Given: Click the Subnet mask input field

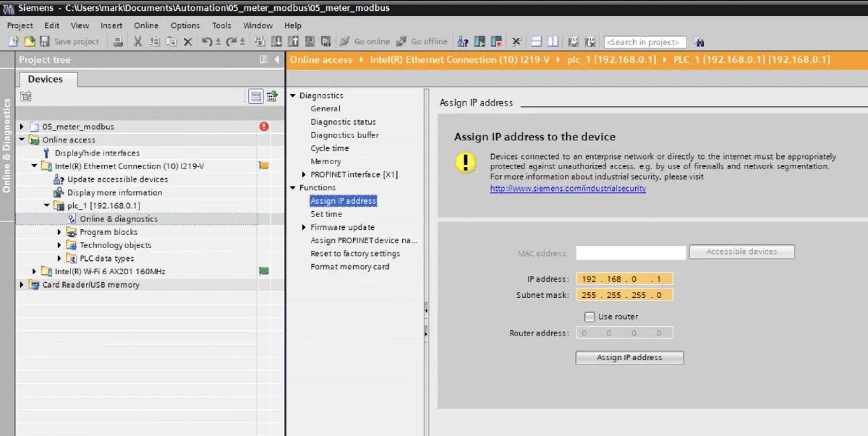Looking at the screenshot, I should coord(624,295).
